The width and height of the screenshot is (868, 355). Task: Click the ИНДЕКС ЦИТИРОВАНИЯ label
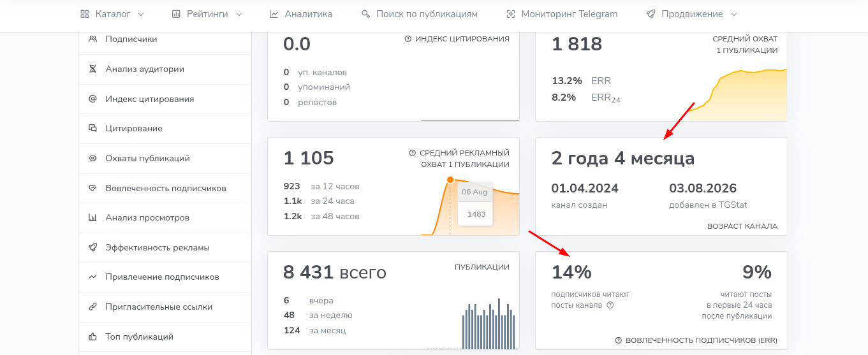coord(462,39)
